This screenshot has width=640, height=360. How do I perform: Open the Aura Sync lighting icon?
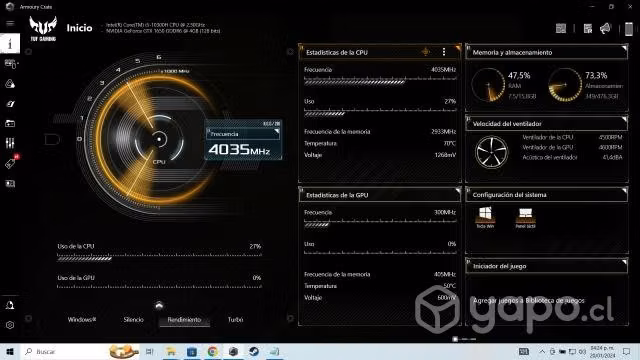click(10, 84)
